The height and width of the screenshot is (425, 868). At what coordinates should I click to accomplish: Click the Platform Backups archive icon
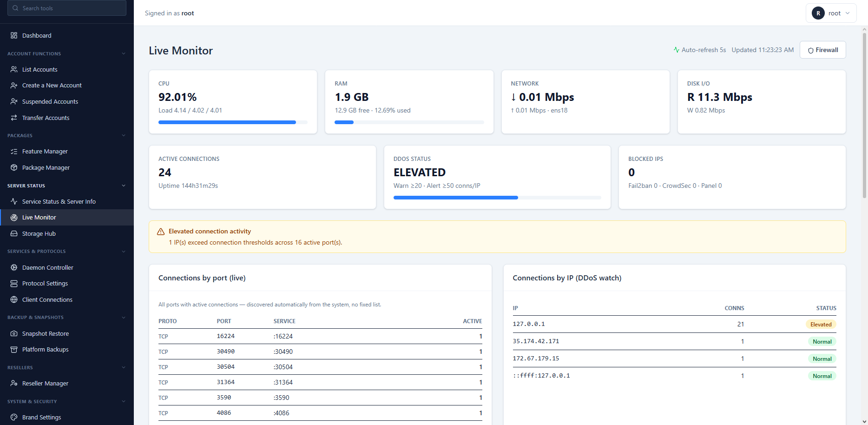14,349
